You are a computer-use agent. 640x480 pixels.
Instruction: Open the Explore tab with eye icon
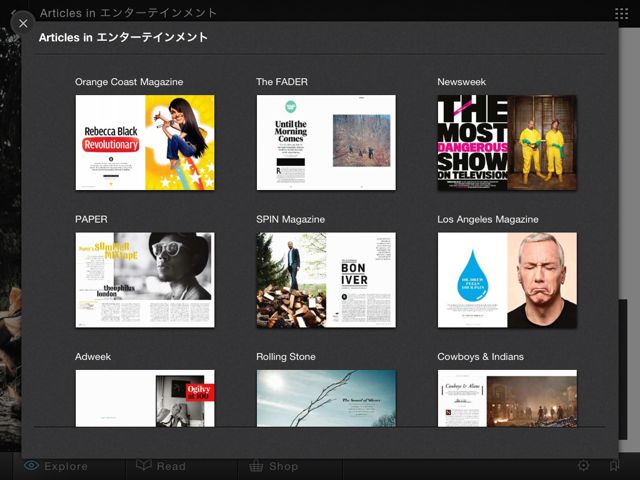[x=56, y=466]
